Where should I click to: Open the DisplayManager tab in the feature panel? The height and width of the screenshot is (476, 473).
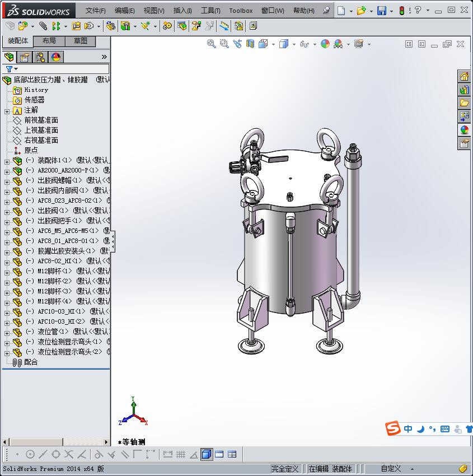[55, 57]
